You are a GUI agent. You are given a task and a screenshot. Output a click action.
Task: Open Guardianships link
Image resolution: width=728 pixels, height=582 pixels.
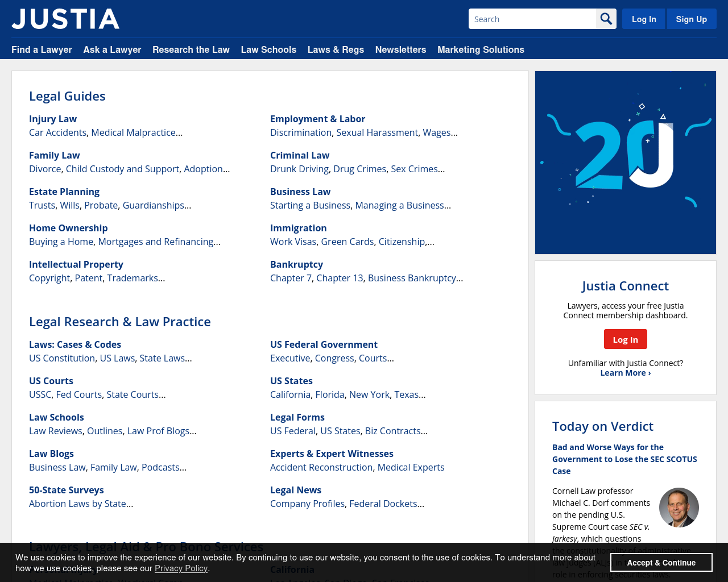(154, 205)
